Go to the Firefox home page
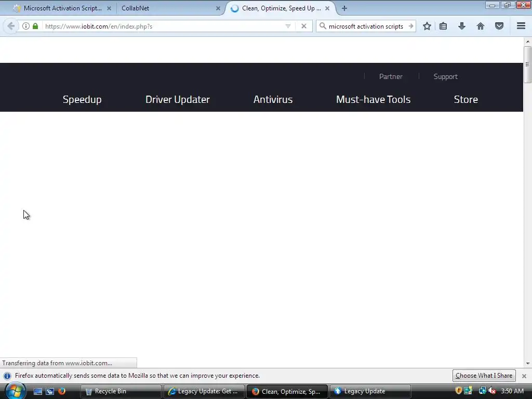 click(481, 26)
